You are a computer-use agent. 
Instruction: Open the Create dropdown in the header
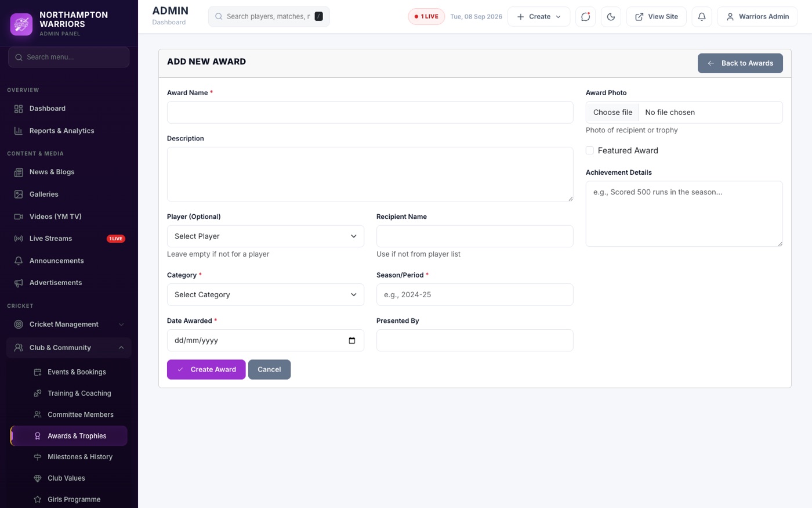tap(539, 16)
